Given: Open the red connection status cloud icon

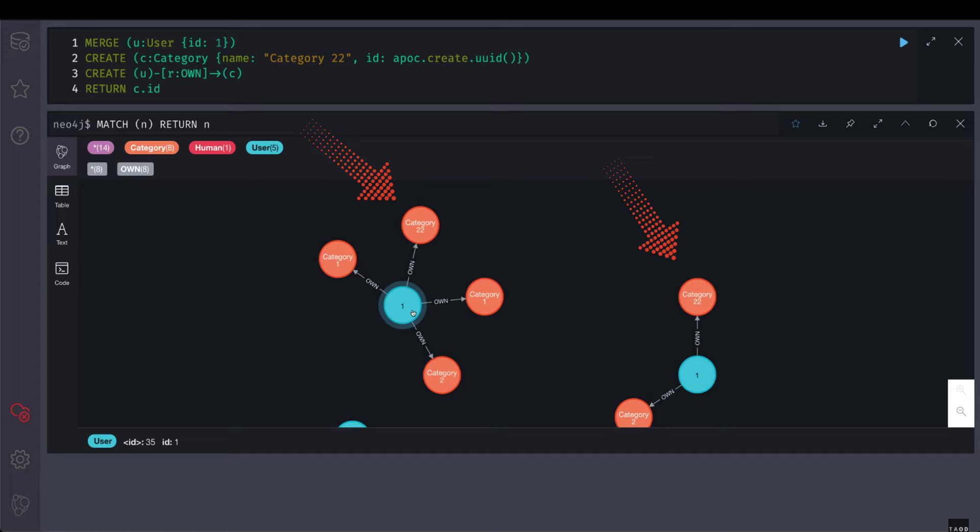Looking at the screenshot, I should tap(20, 412).
